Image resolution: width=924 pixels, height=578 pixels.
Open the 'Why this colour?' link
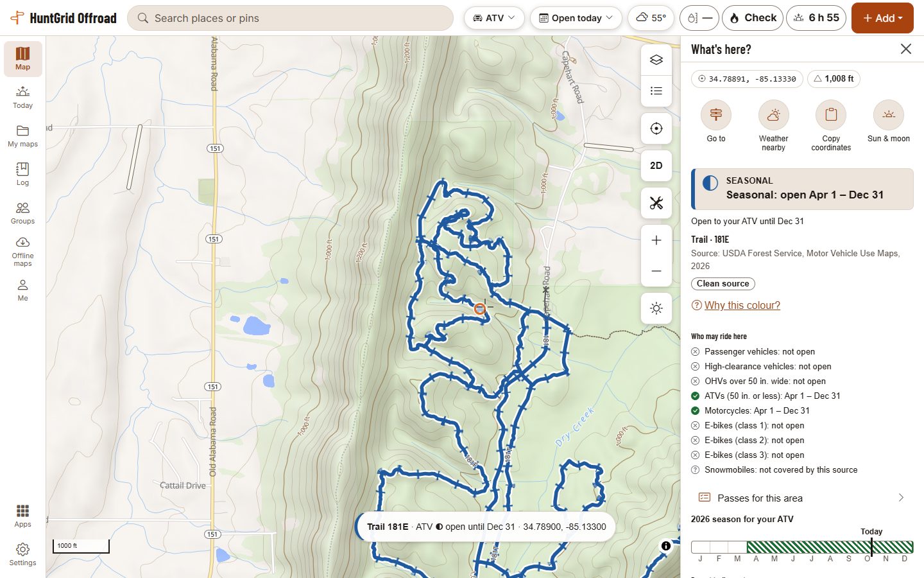pos(742,305)
